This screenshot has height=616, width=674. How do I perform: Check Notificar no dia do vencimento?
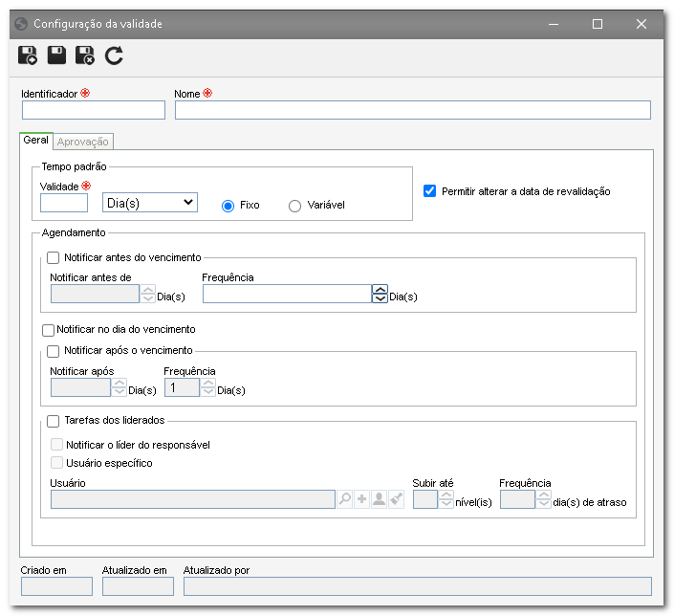tap(48, 330)
